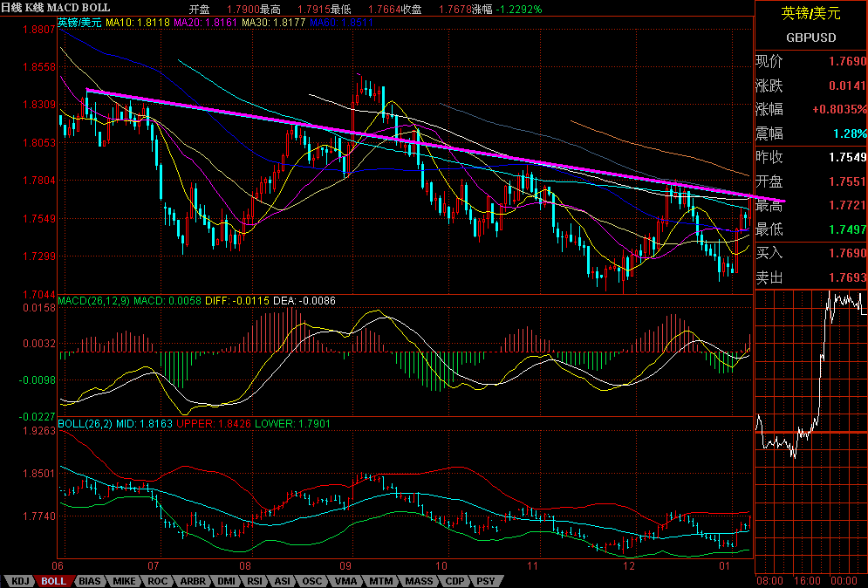Switch to the DMI indicator tab
This screenshot has height=588, width=868.
click(x=226, y=581)
